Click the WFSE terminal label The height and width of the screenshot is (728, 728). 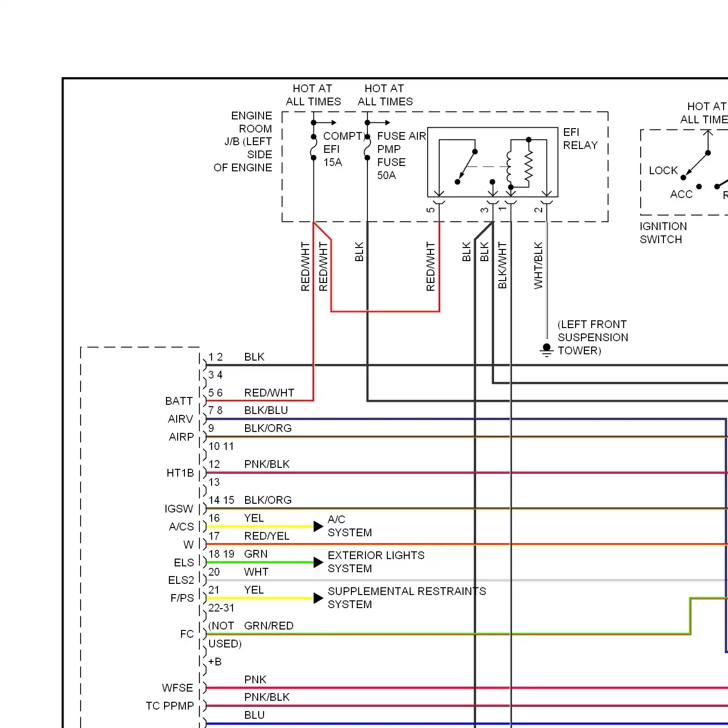pyautogui.click(x=177, y=688)
